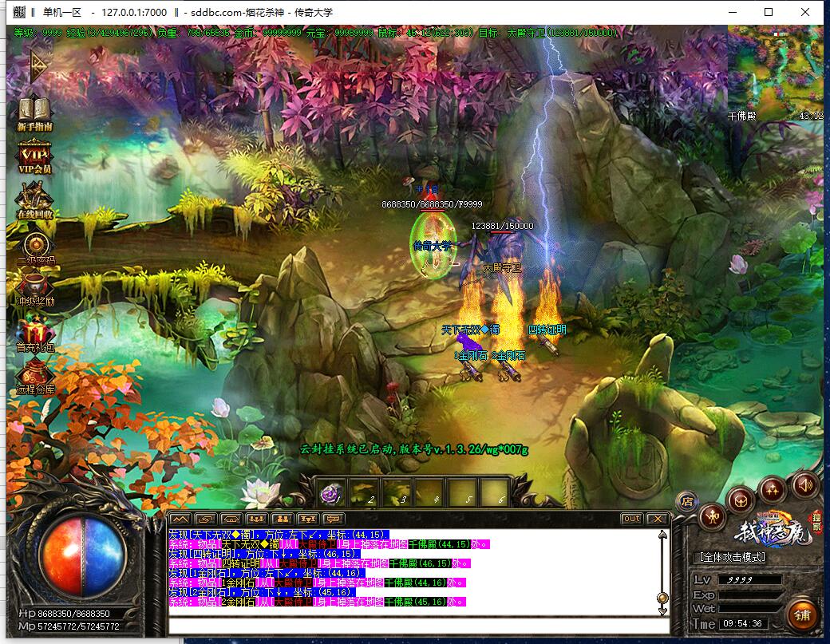
Task: Open the 店 shop round button
Action: (x=687, y=501)
